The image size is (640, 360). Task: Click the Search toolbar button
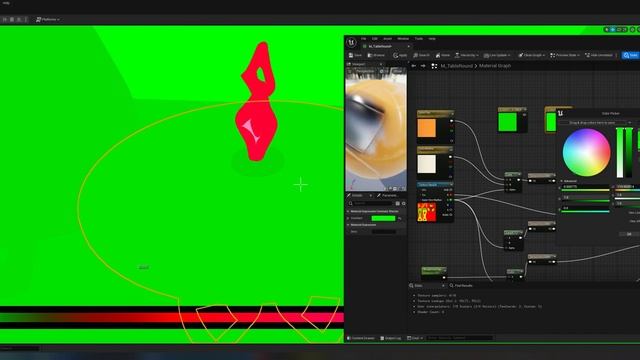tap(421, 55)
